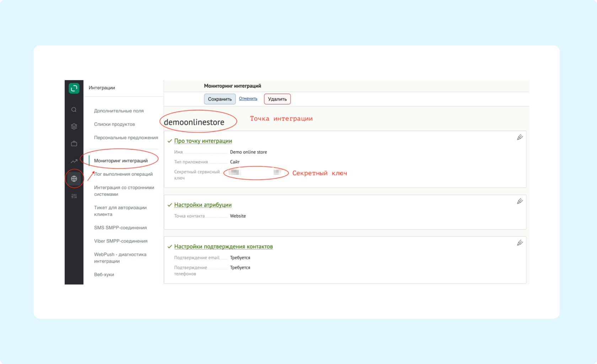
Task: Collapse 'Настройки атрибуции' section header
Action: 203,205
